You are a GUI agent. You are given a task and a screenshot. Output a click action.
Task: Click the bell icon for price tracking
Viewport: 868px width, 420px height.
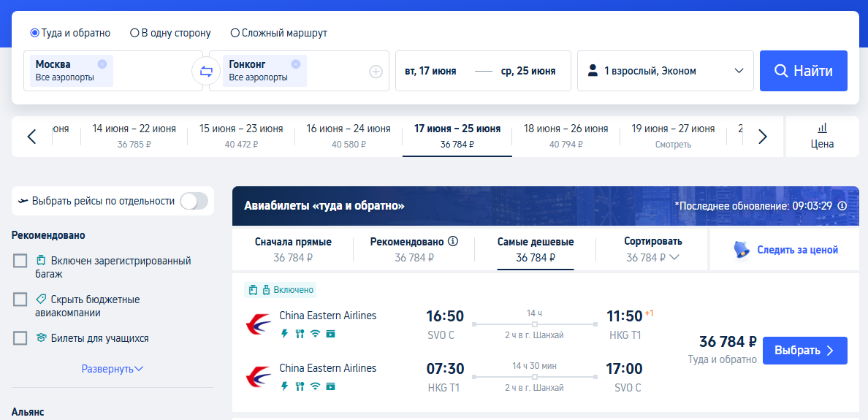[x=742, y=250]
